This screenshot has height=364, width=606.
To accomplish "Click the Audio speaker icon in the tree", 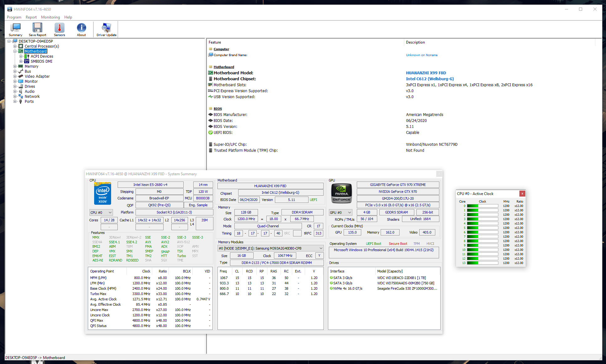I will point(21,91).
